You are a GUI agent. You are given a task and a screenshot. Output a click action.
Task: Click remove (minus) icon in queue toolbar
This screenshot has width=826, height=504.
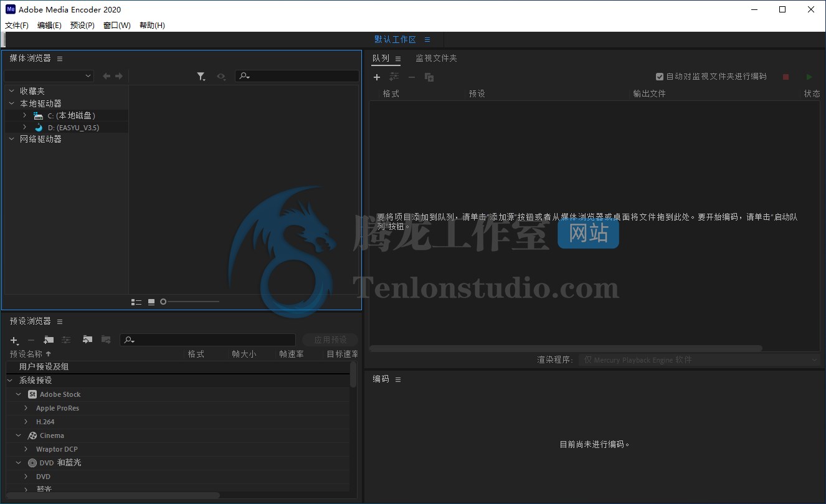coord(412,77)
